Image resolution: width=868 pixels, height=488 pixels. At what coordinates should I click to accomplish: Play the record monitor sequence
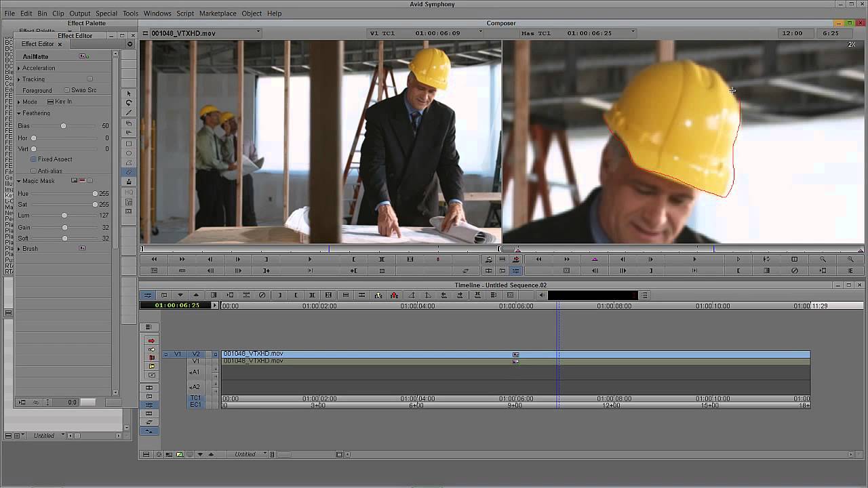pos(694,259)
